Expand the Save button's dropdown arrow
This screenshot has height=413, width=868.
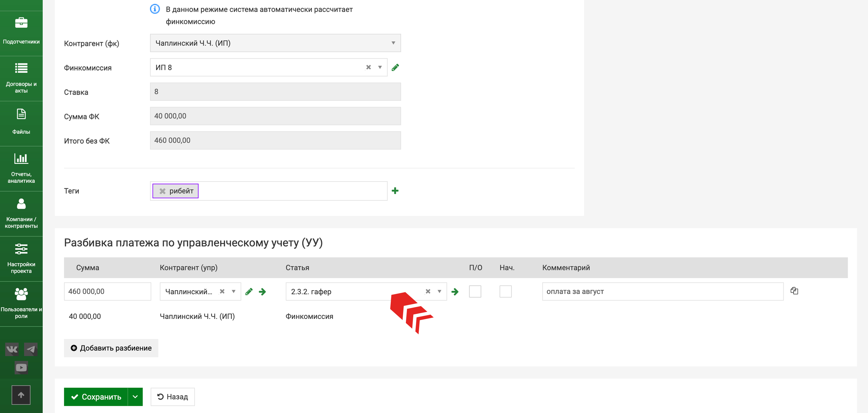point(135,397)
